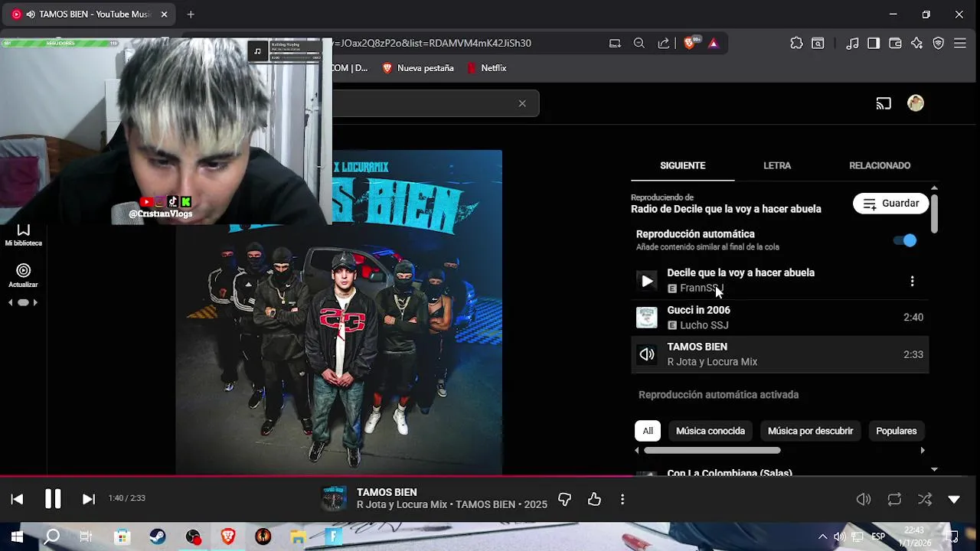Switch to the RELACIONADO tab

880,165
